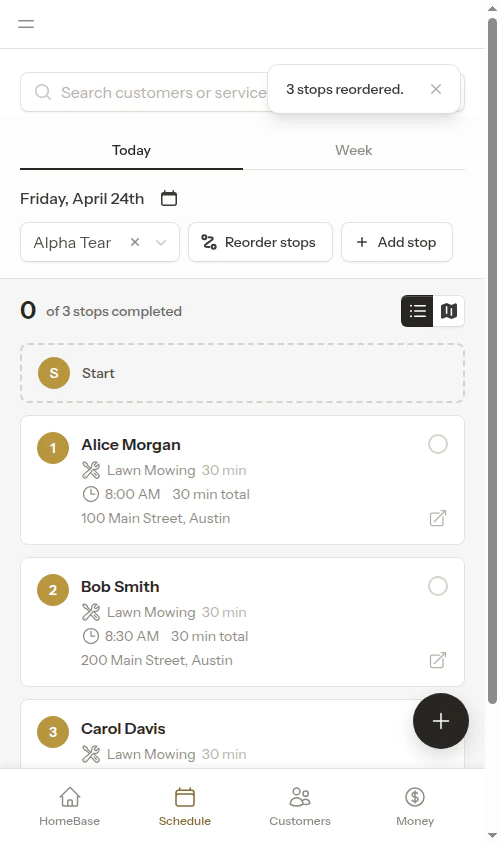Open the hamburger menu

tap(26, 24)
